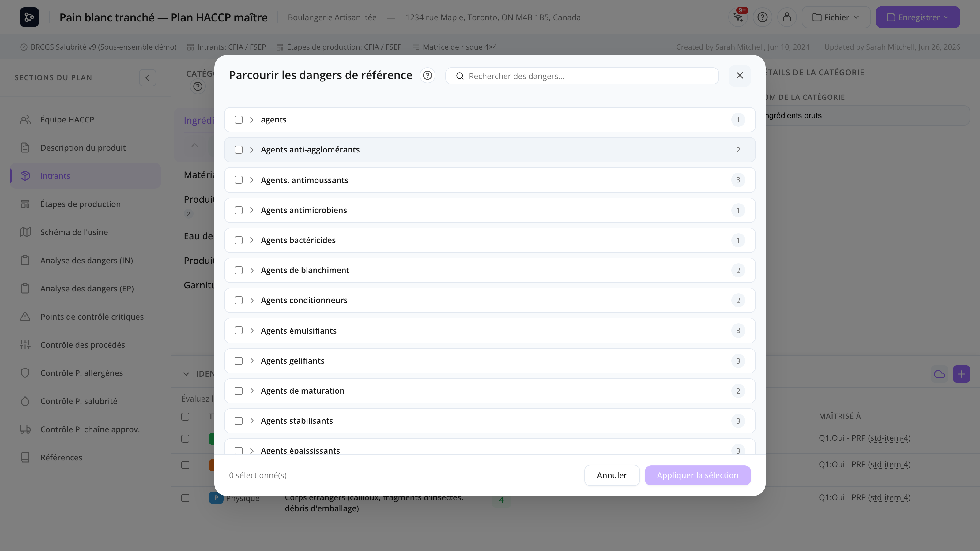The width and height of the screenshot is (980, 551).
Task: Expand the Agents épaississants group
Action: [x=252, y=451]
